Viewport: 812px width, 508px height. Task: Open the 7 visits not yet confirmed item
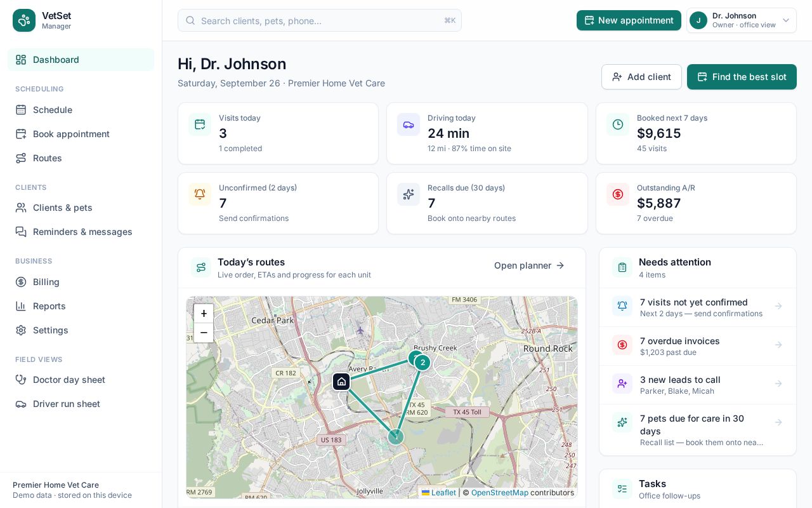tap(698, 307)
